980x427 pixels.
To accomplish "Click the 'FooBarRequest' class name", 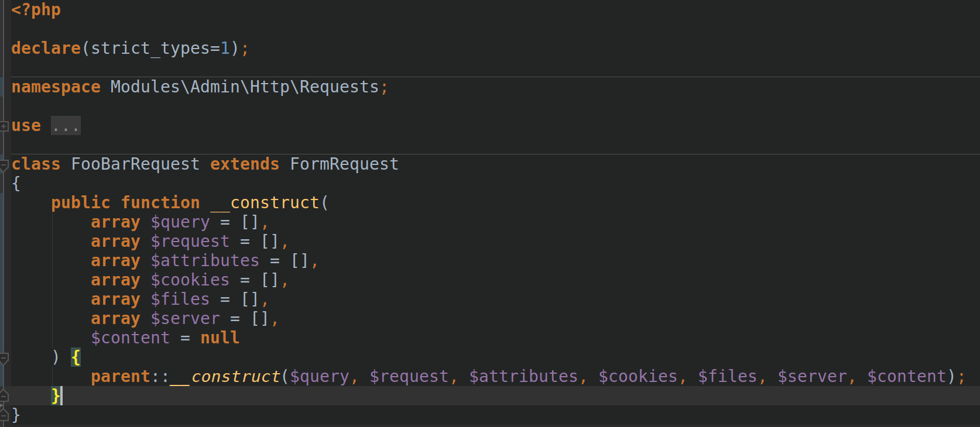I will coord(135,164).
